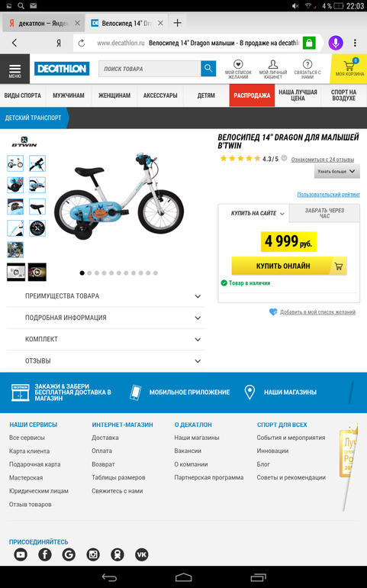Click the Купить онлайн button
The width and height of the screenshot is (367, 588).
(x=289, y=266)
